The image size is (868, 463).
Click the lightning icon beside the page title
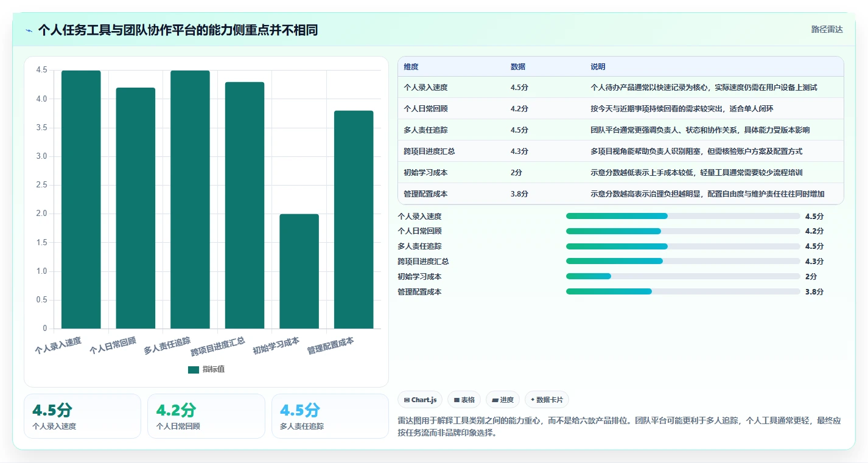29,30
